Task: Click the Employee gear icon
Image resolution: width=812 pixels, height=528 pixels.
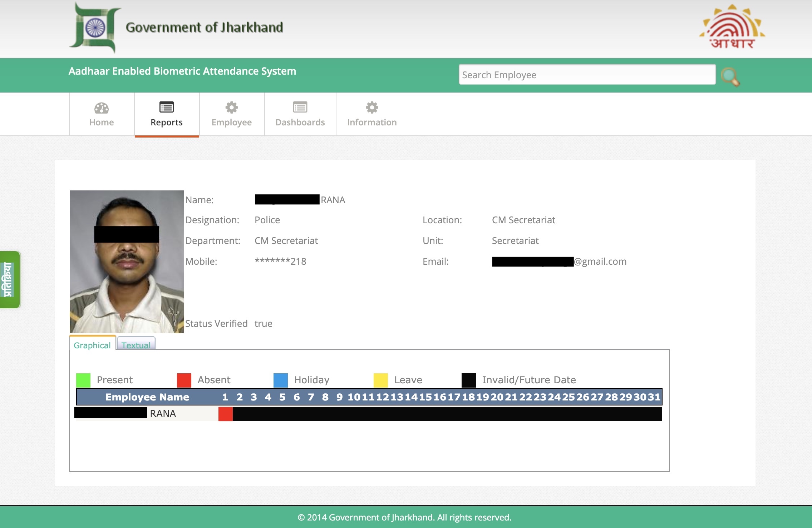Action: point(232,107)
